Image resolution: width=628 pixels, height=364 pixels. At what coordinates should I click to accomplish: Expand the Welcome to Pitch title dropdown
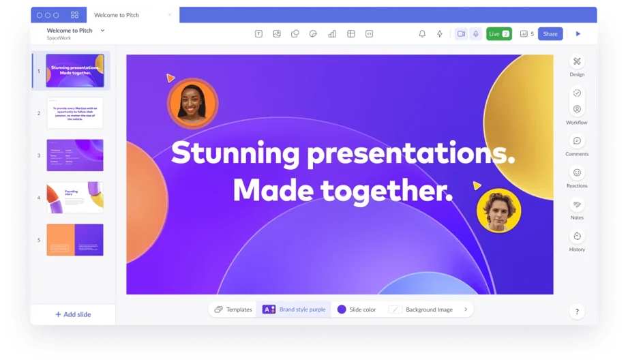pyautogui.click(x=102, y=30)
